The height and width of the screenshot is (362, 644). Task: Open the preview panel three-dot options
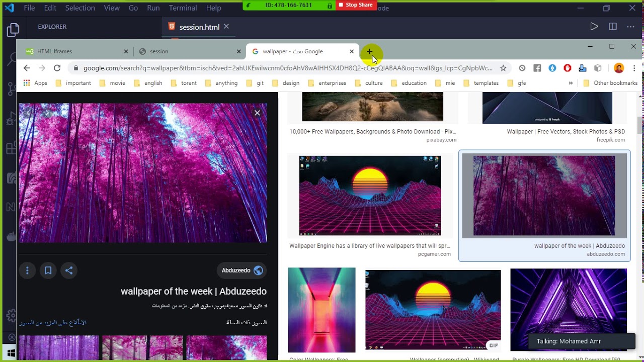(x=27, y=270)
